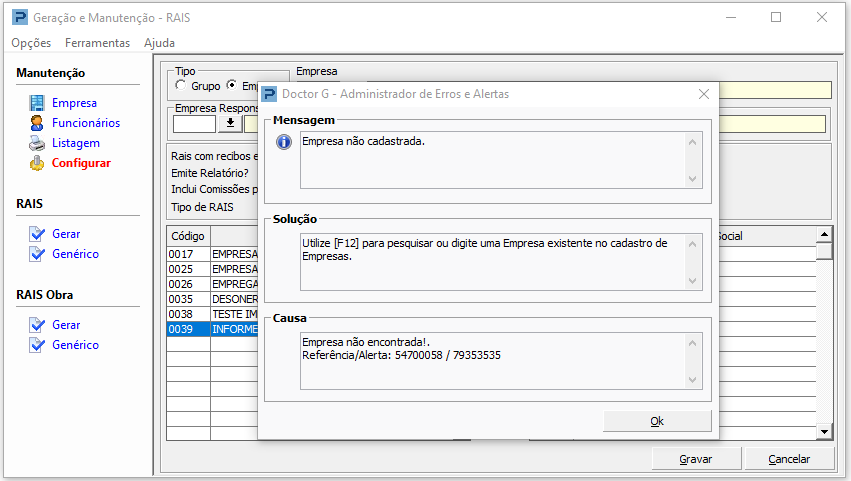Screen dimensions: 851x481
Task: Click the Genérico checkmark icon under RAIS Obra
Action: tap(37, 345)
